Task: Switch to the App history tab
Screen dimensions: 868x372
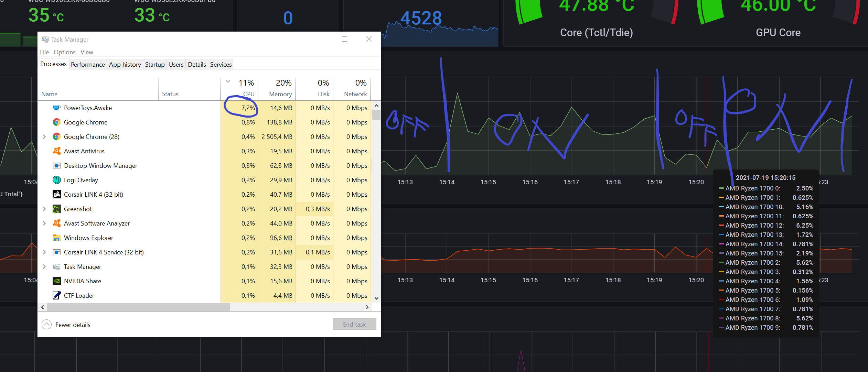Action: click(x=125, y=65)
